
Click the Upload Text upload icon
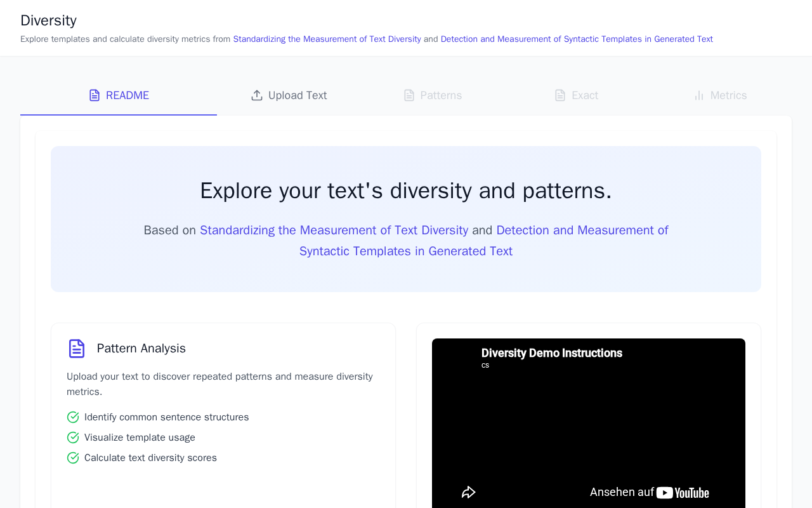point(257,95)
